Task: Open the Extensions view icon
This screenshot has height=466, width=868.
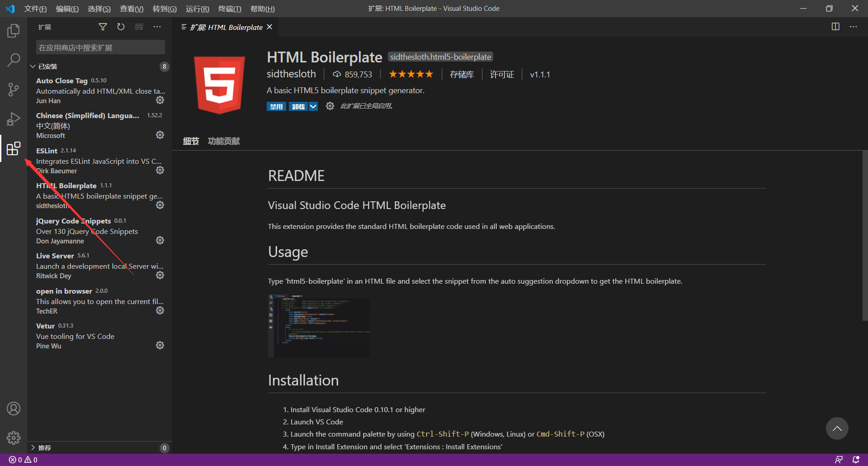Action: 14,148
